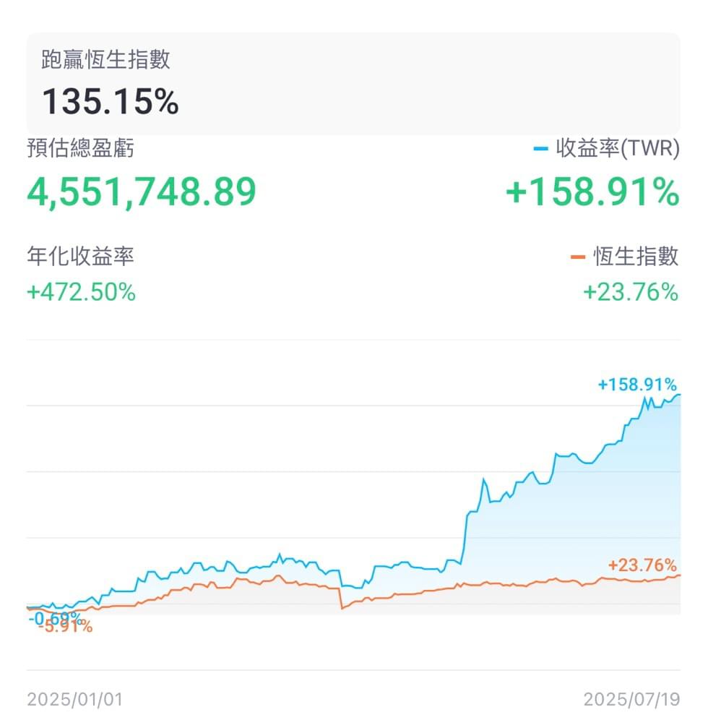
Task: Select the 4,551,748.89 profit amount
Action: (x=142, y=192)
